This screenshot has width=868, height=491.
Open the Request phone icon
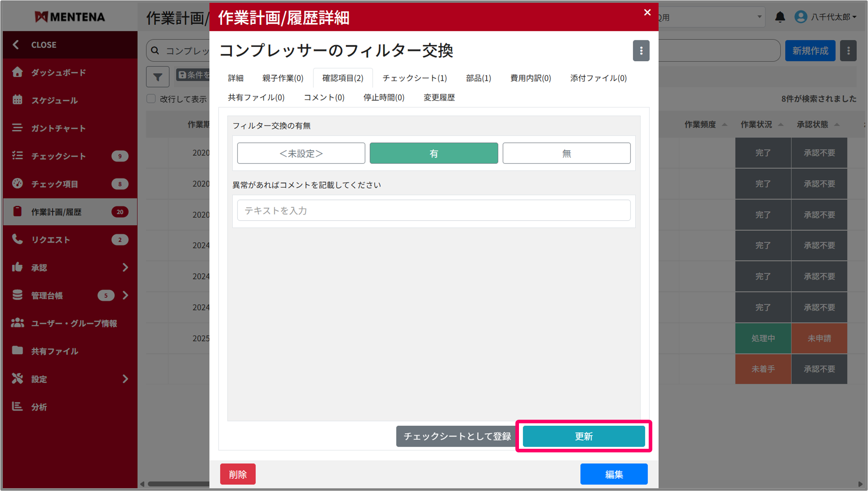click(x=18, y=239)
